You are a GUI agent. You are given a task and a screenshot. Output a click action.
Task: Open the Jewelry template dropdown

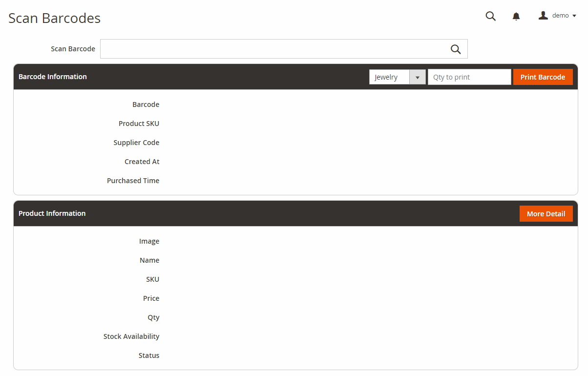[x=398, y=77]
